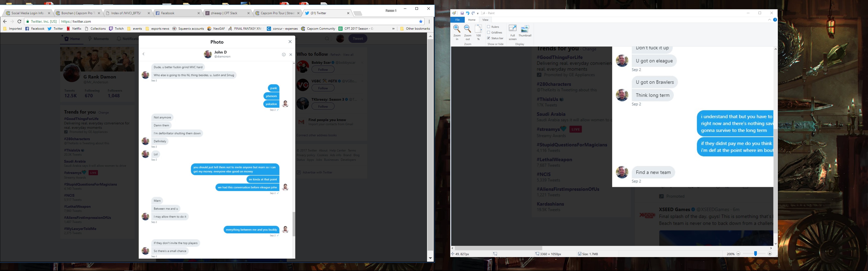
Task: Open the profile avatar menu on Twitter
Action: [340, 39]
